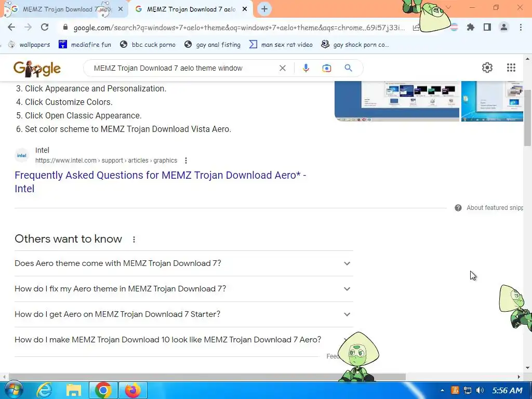This screenshot has height=399, width=532.
Task: View site information lock icon
Action: click(65, 28)
